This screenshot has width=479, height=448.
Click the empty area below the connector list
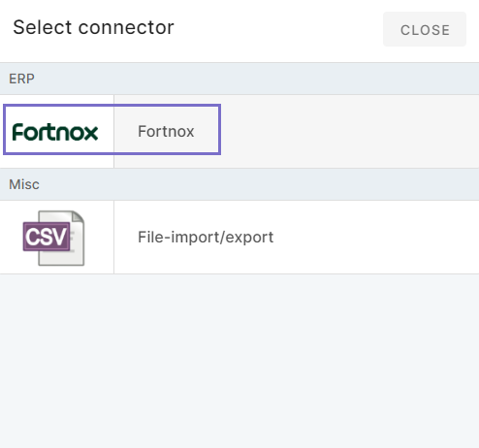[239, 361]
